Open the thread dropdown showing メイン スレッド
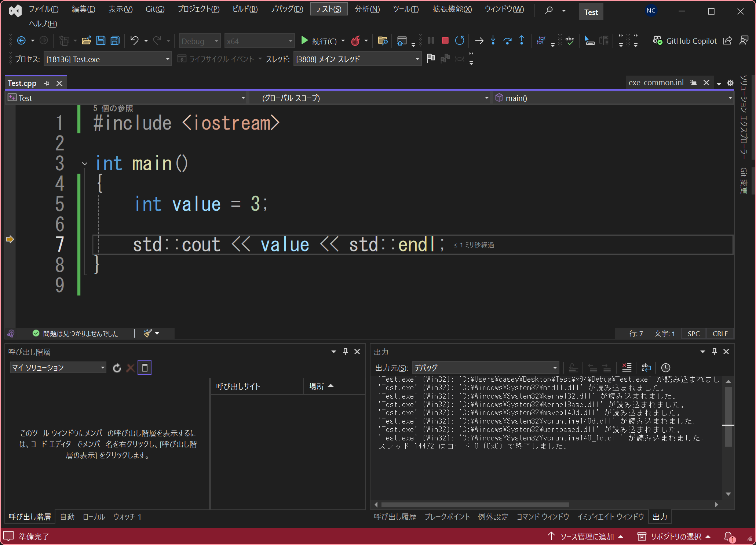Image resolution: width=756 pixels, height=545 pixels. [357, 59]
